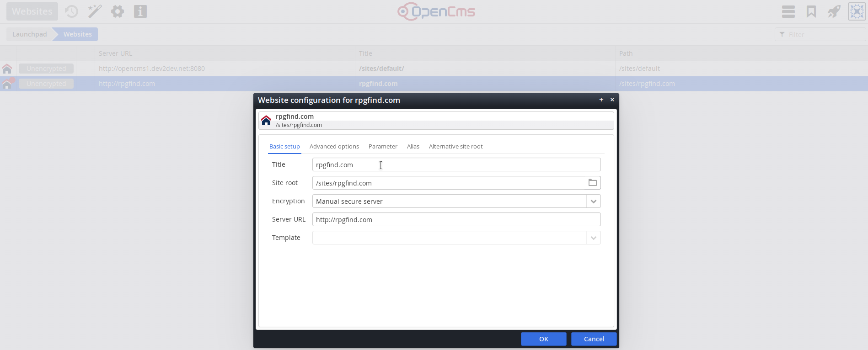
Task: Maximize the dialog with the plus icon
Action: pos(601,100)
